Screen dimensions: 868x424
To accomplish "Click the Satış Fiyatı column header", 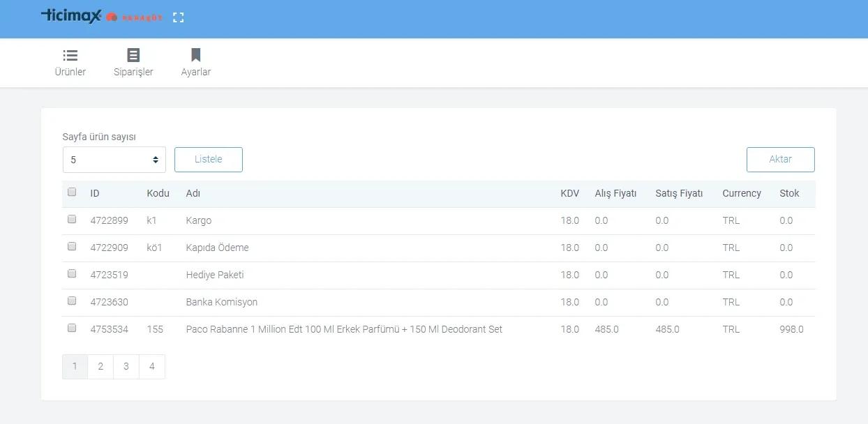I will click(x=679, y=193).
